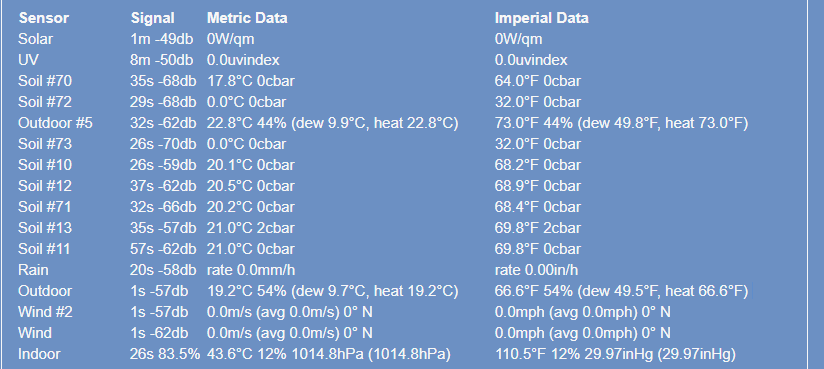Click the Signal column header
Image resolution: width=824 pixels, height=369 pixels.
[x=152, y=18]
